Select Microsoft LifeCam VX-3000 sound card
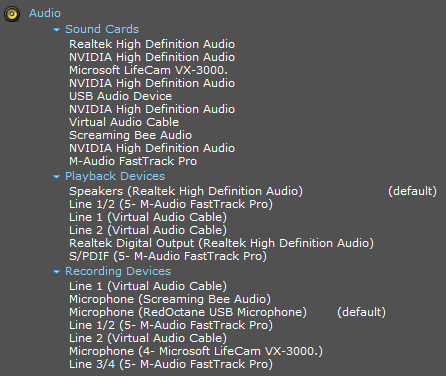Screen dimensions: 446x376 148,70
